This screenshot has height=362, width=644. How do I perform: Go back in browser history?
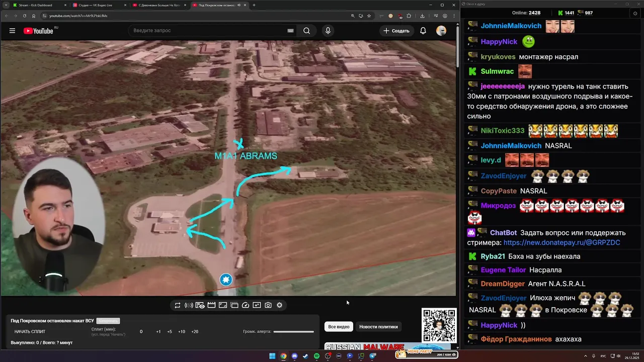tap(6, 16)
